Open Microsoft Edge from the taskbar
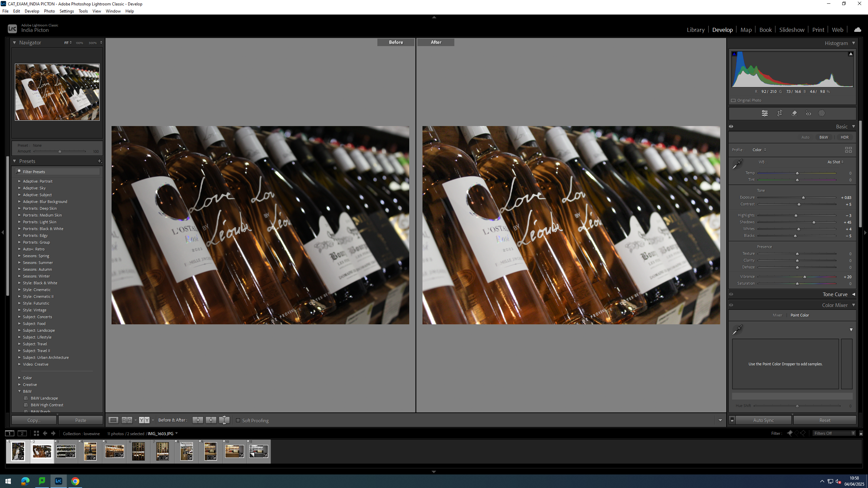 pyautogui.click(x=25, y=481)
